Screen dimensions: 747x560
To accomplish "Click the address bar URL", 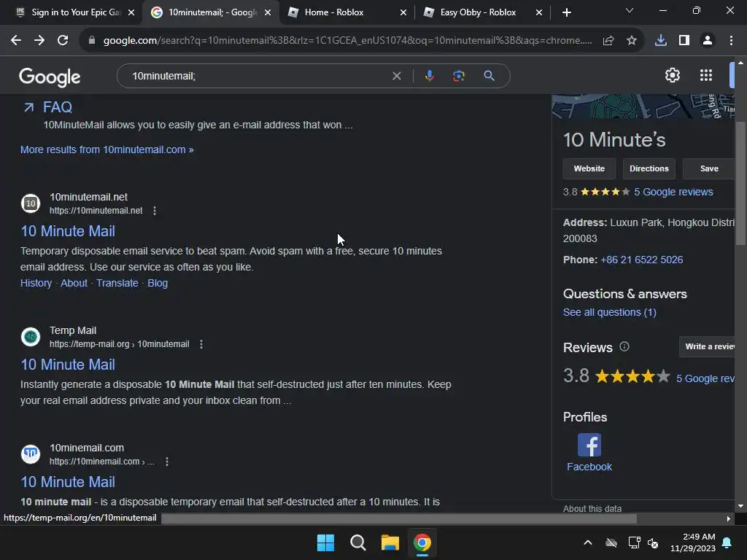I will click(x=347, y=41).
